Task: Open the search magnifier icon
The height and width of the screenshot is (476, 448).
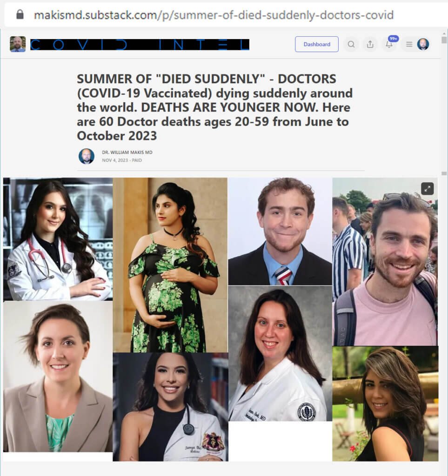Action: coord(351,44)
